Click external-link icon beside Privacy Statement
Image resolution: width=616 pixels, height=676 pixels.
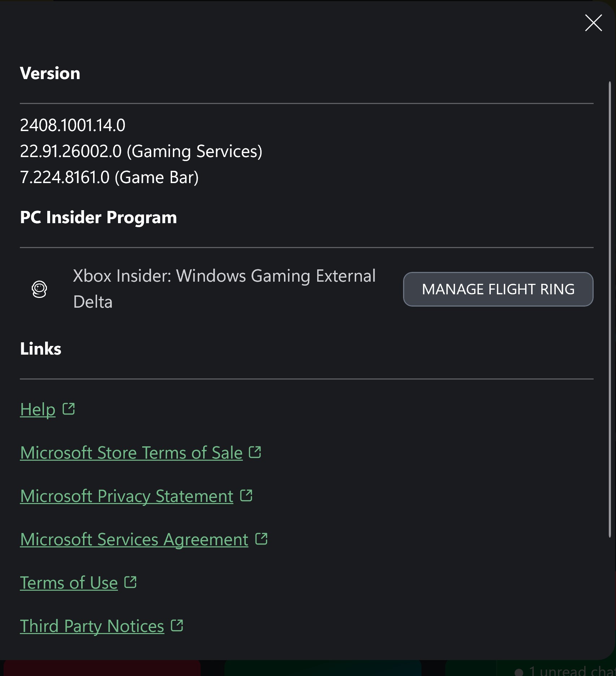246,495
